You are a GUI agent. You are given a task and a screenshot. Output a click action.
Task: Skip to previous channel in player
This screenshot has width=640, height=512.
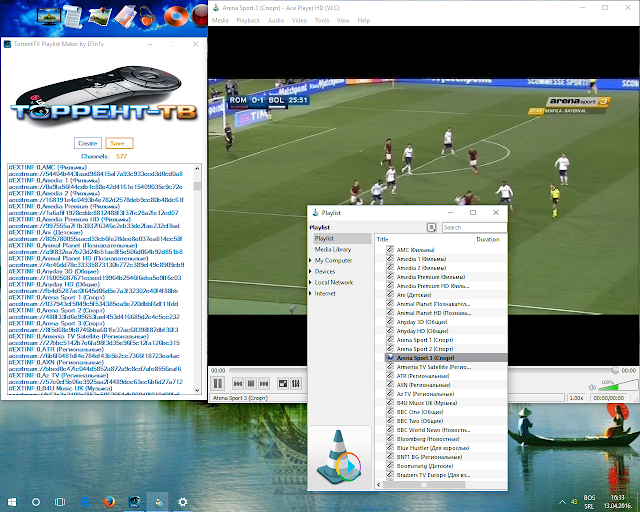pos(238,383)
